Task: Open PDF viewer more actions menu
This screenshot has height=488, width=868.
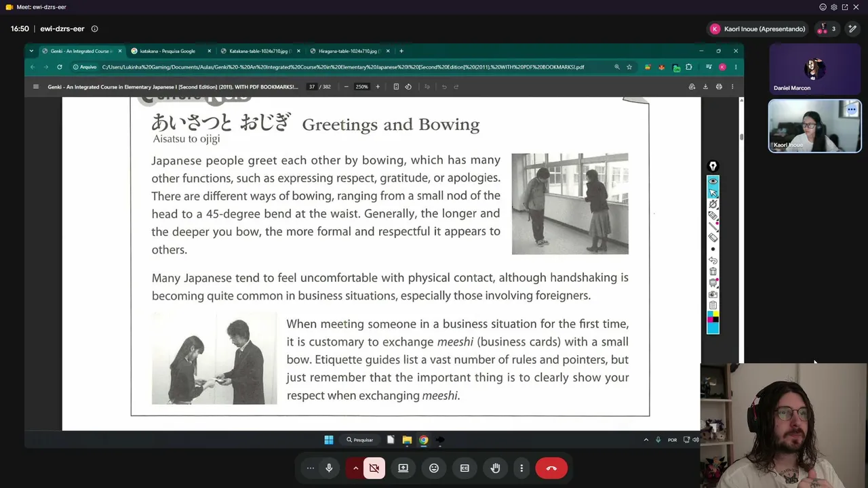Action: point(732,87)
